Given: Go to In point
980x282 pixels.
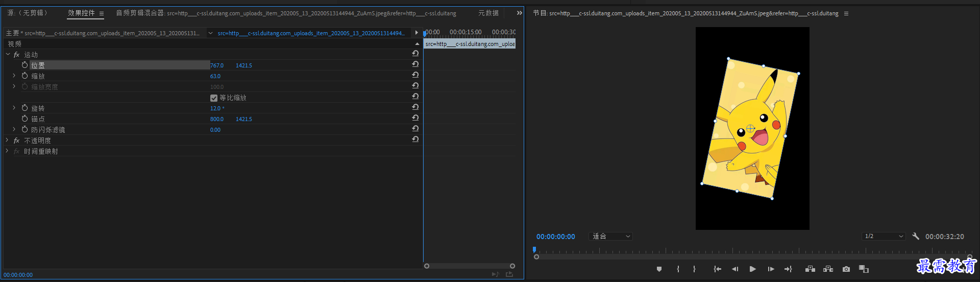Looking at the screenshot, I should click(717, 269).
